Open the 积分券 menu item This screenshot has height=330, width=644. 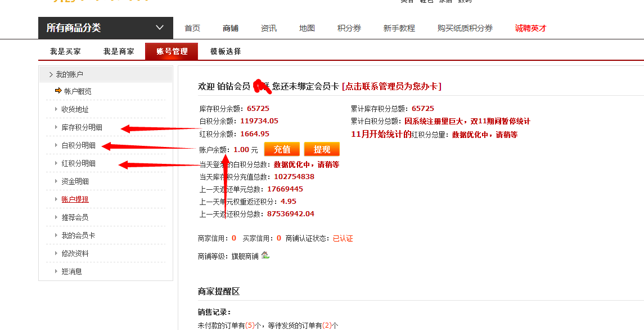[349, 28]
